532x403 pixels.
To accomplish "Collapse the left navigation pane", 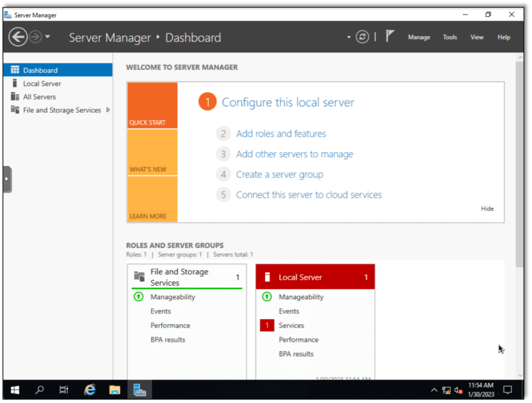I will (7, 179).
